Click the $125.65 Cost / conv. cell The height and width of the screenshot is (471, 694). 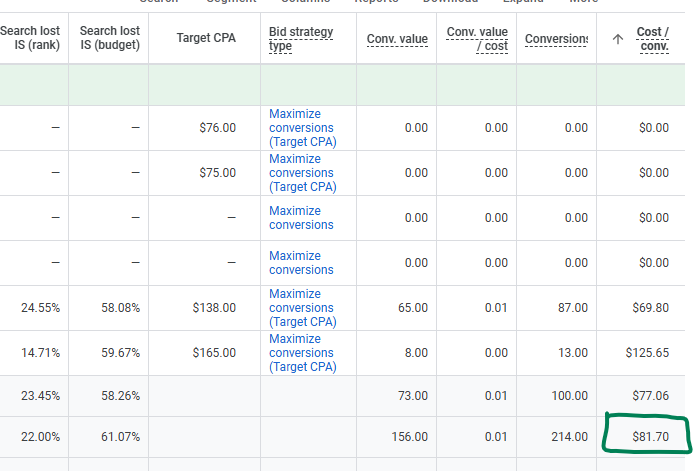coord(648,353)
